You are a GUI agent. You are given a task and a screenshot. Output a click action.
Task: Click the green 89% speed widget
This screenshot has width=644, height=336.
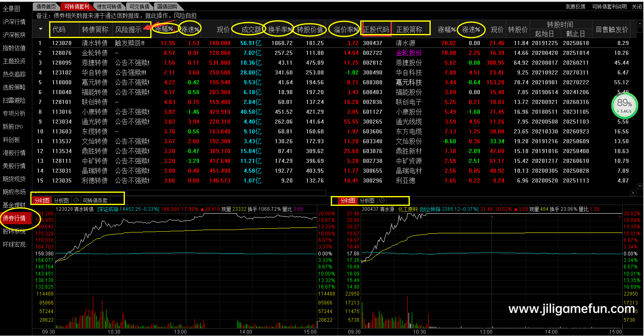[624, 105]
